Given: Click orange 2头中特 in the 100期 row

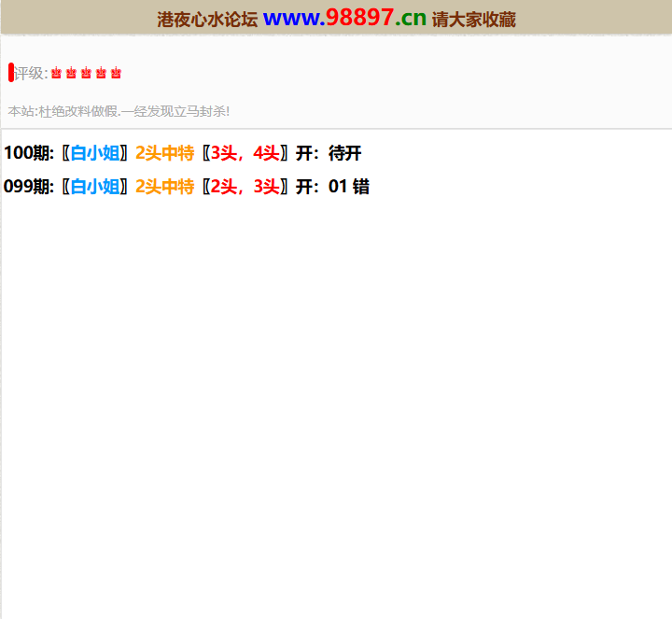Looking at the screenshot, I should pos(164,154).
